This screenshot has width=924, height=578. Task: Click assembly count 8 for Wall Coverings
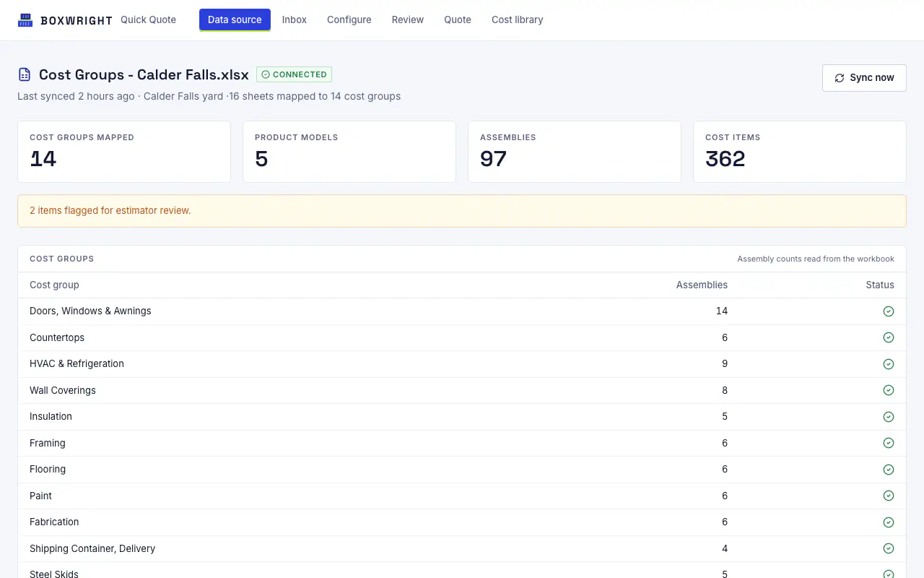(725, 390)
